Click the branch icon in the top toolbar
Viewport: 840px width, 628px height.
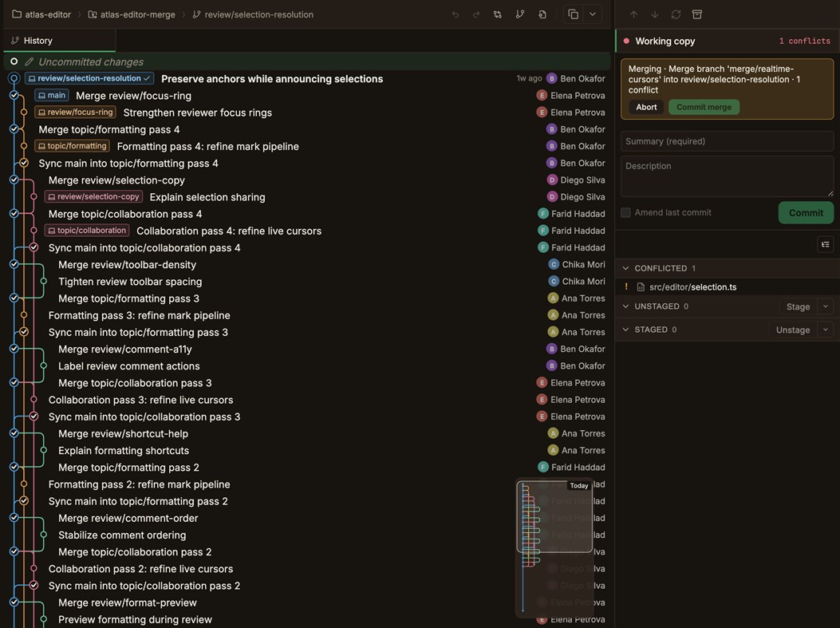519,14
